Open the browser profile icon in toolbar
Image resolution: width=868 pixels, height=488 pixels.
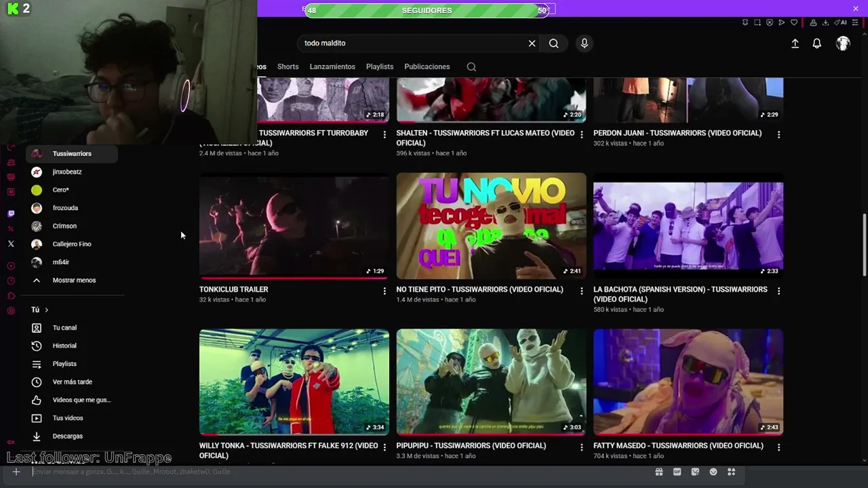point(813,22)
